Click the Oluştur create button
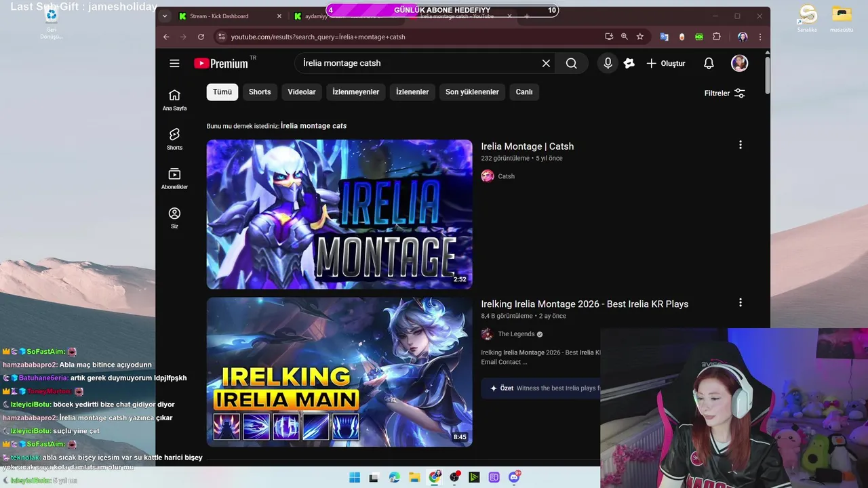 point(666,63)
